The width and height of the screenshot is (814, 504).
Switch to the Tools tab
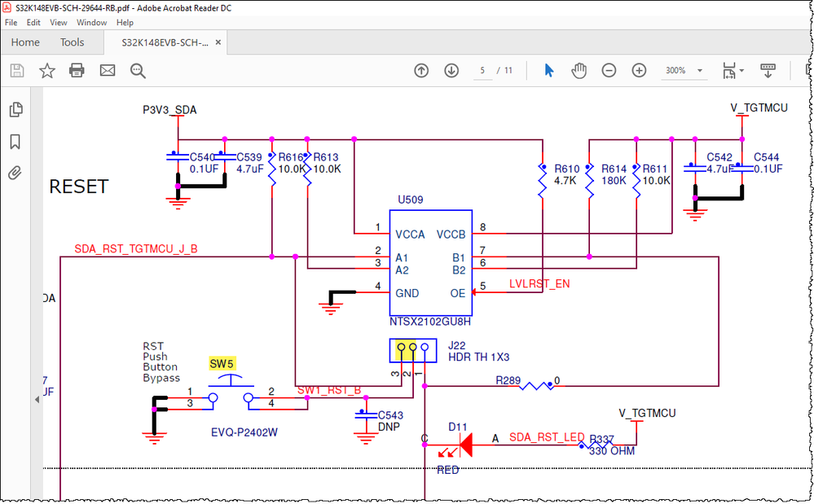click(72, 42)
